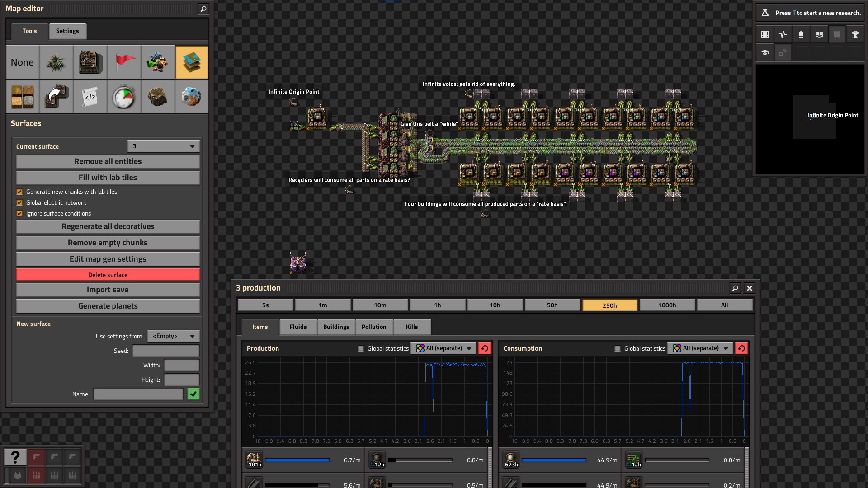868x488 pixels.
Task: Open the stopwatch time tool
Action: pos(124,97)
